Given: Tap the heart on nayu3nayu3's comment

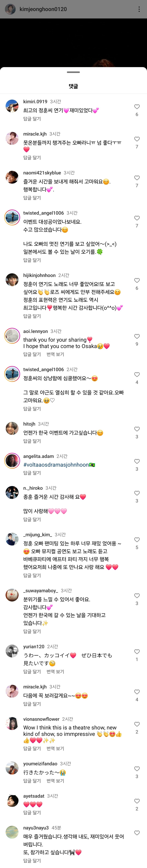Looking at the screenshot, I should [x=137, y=833].
